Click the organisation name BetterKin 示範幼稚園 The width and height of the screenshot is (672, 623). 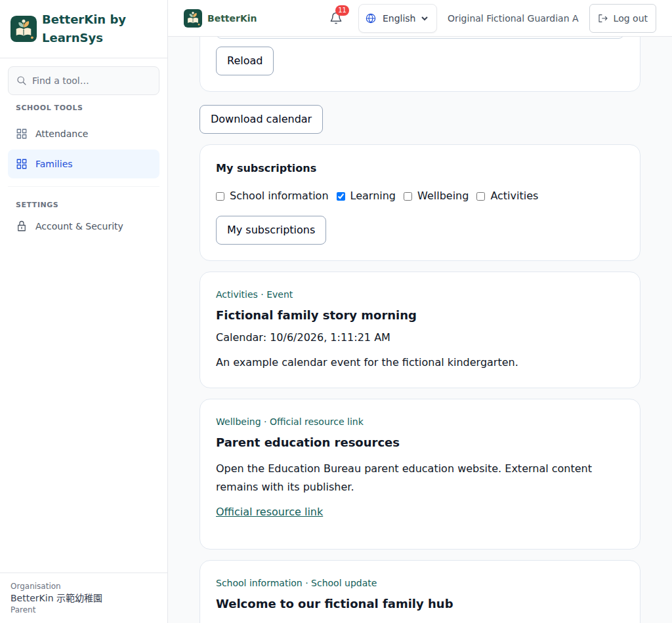pyautogui.click(x=56, y=598)
